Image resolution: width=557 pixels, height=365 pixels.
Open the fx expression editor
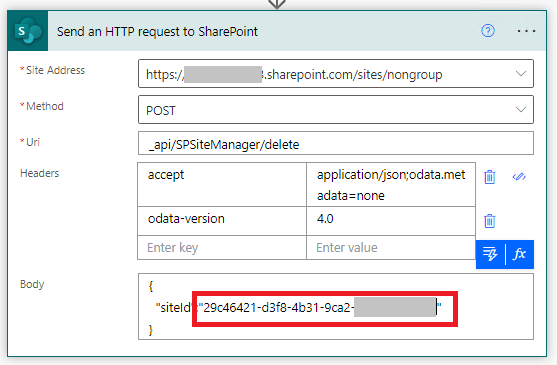(x=519, y=254)
